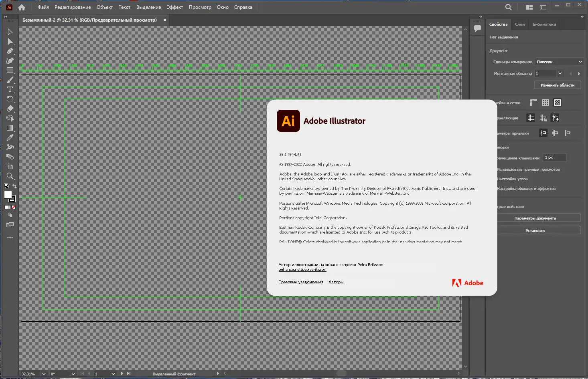Select the Symbol Sprayer tool
The image size is (588, 379).
10,147
